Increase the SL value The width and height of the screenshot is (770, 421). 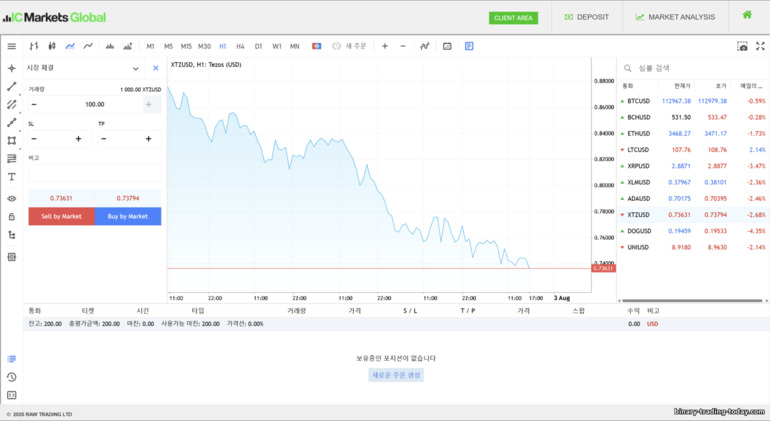pyautogui.click(x=79, y=139)
